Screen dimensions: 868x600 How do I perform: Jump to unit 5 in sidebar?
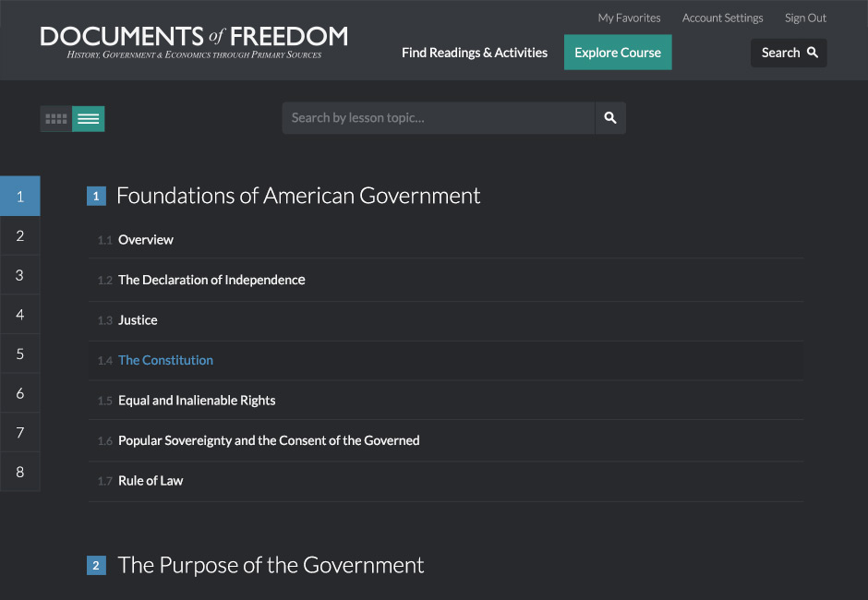[20, 354]
